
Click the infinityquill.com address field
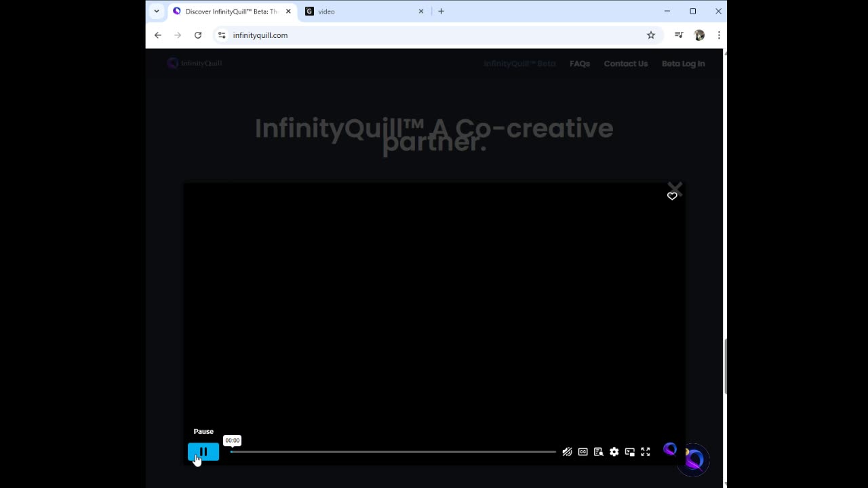pyautogui.click(x=434, y=35)
